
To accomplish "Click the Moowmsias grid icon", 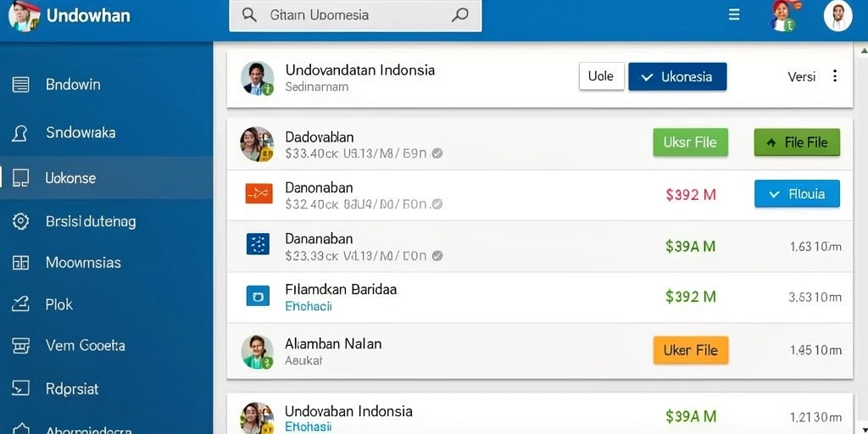I will click(20, 263).
